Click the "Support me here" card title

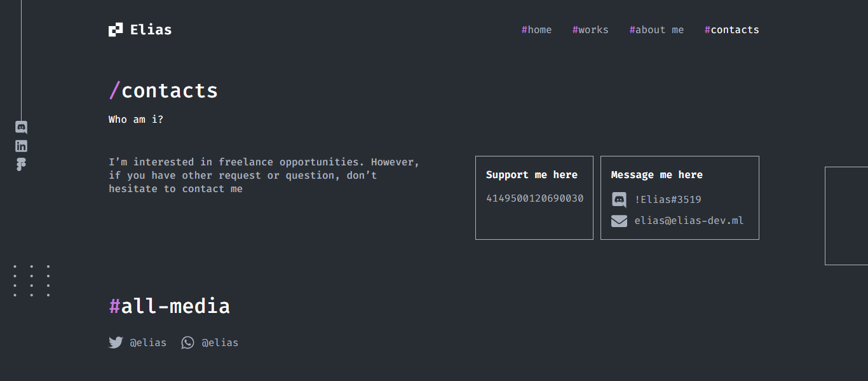tap(532, 175)
